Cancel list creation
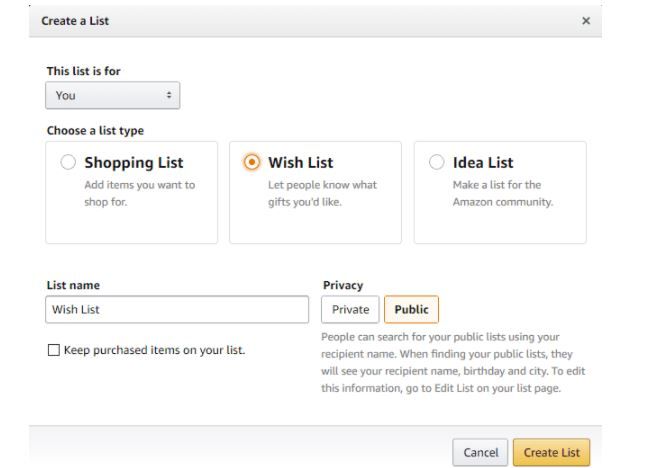Image resolution: width=666 pixels, height=468 pixels. pos(480,452)
